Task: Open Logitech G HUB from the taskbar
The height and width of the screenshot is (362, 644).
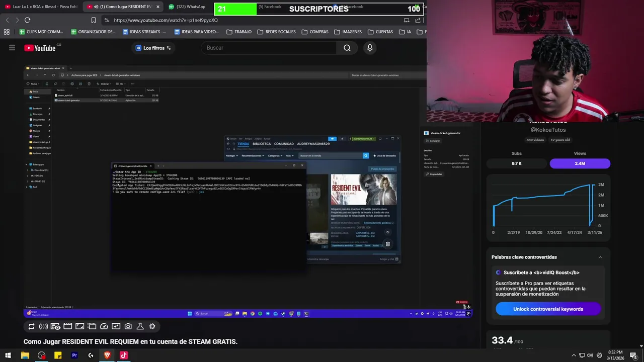Action: 91,355
